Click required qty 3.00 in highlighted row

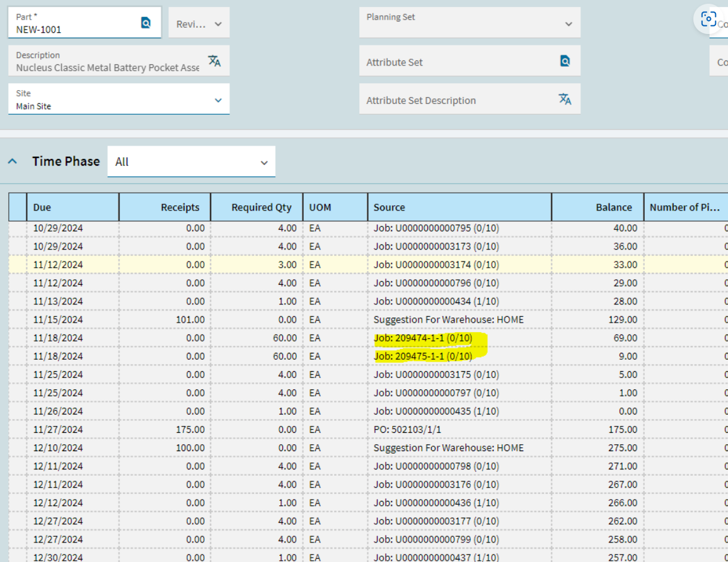point(287,265)
